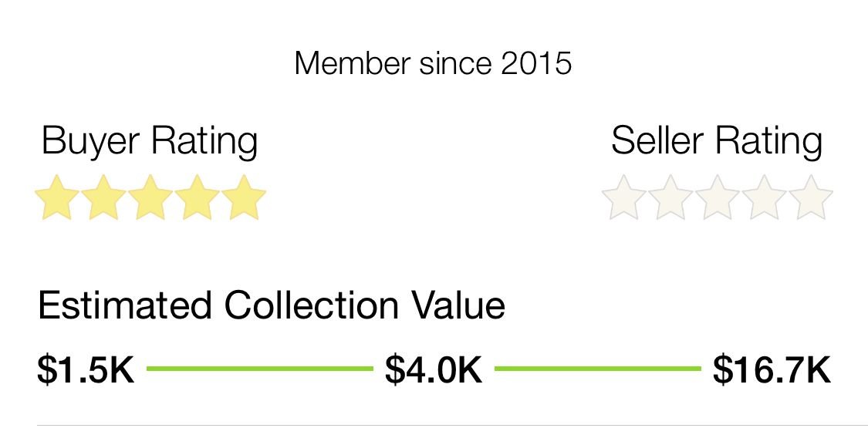Click green line between $4.0K and $16.7K
Screen dimensions: 868x445
pos(597,369)
